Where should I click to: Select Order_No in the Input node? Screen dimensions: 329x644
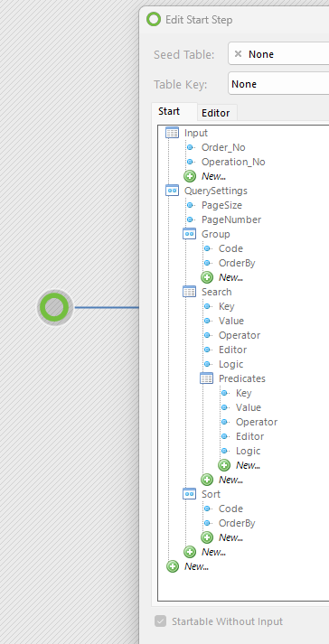223,147
